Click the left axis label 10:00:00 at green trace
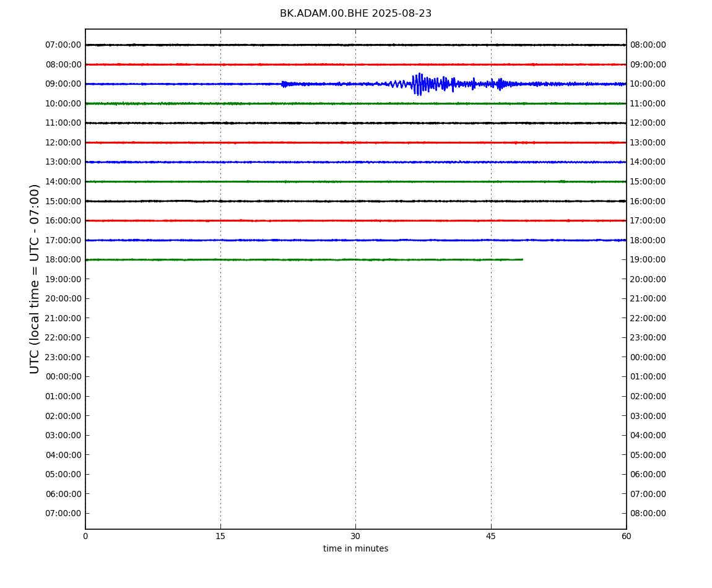This screenshot has width=712, height=588. coord(63,103)
